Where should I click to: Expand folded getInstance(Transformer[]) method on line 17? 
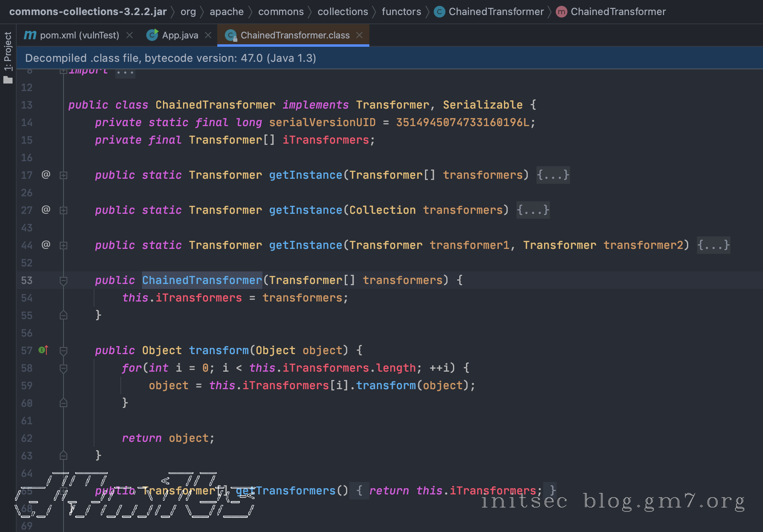pyautogui.click(x=64, y=175)
